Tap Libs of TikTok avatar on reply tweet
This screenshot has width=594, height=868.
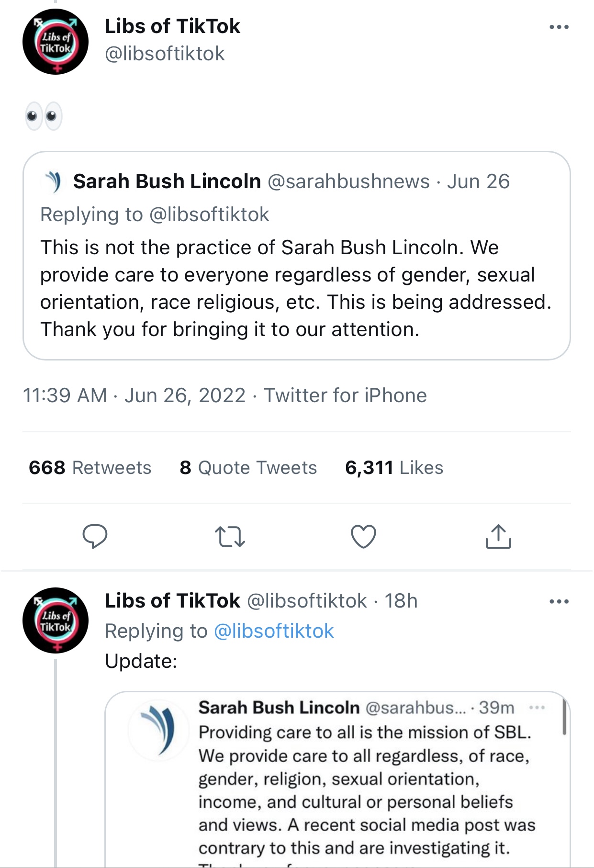[56, 620]
